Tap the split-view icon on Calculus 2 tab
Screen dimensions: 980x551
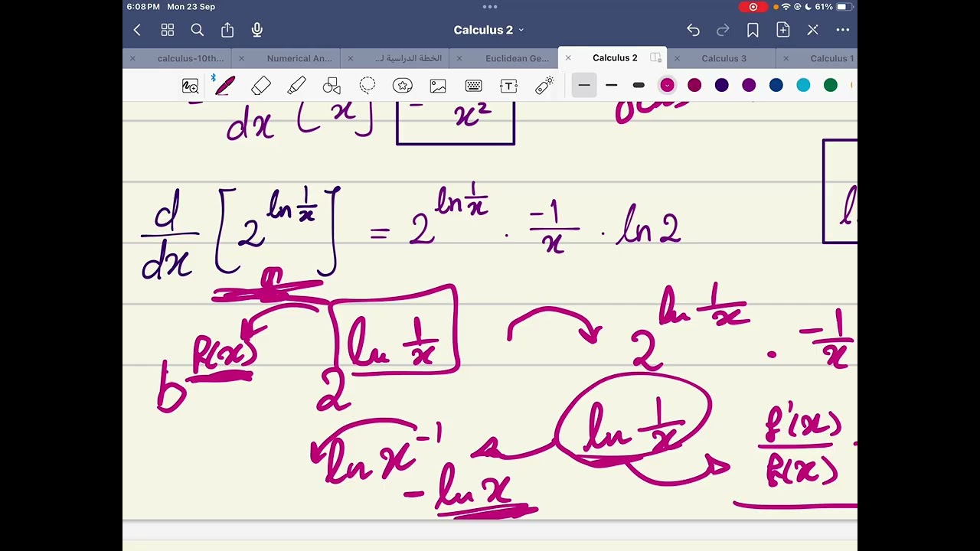[655, 58]
